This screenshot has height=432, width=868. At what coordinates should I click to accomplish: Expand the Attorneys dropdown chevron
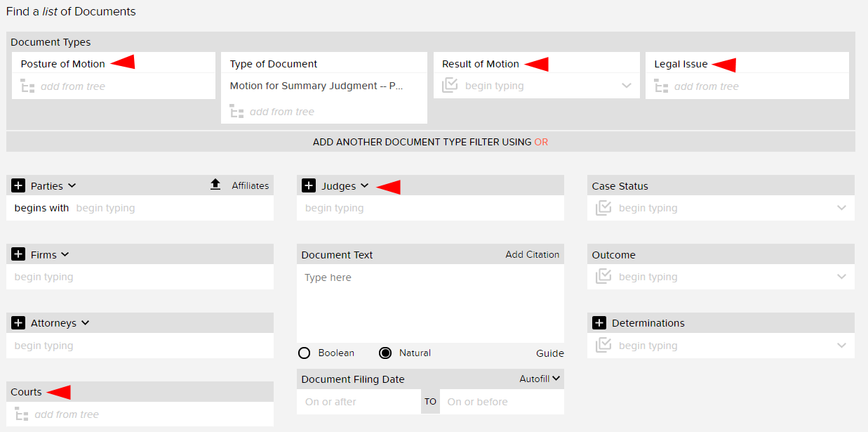[x=85, y=323]
